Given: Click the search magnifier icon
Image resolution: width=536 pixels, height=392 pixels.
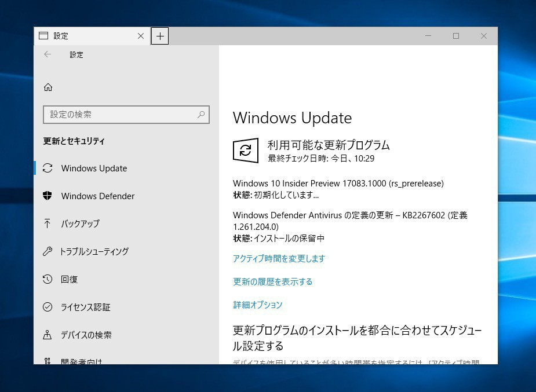Looking at the screenshot, I should [x=201, y=115].
